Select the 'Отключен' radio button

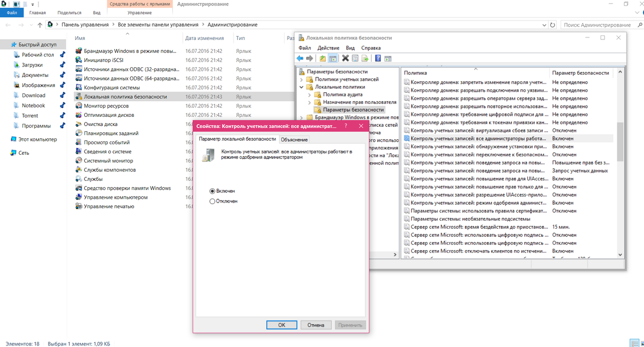coord(212,201)
